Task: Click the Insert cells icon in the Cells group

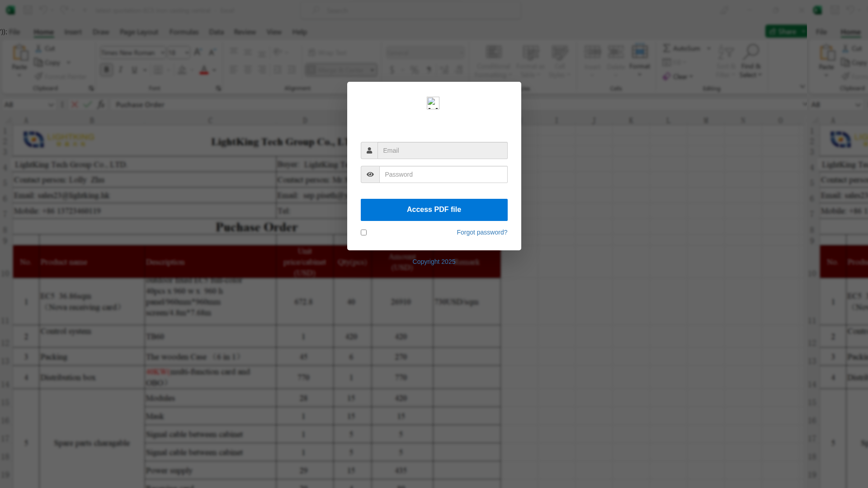Action: click(592, 52)
